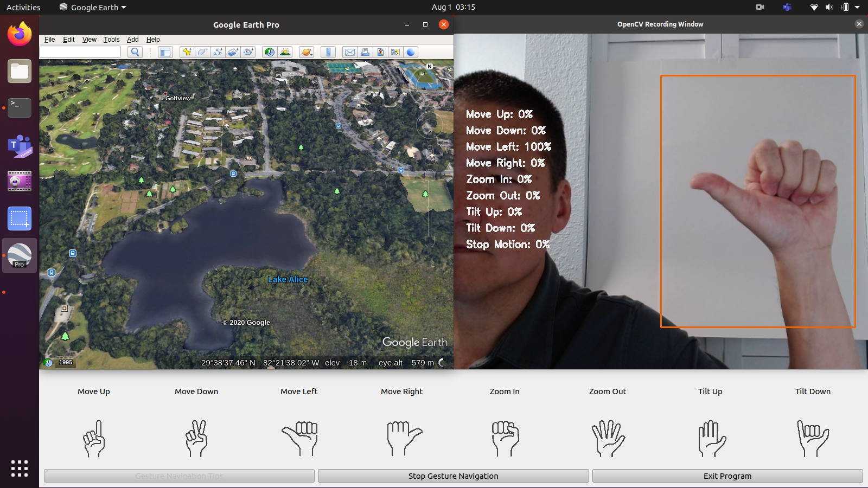Click the Move Up pointing-finger gesture icon
The width and height of the screenshot is (868, 488).
(94, 438)
